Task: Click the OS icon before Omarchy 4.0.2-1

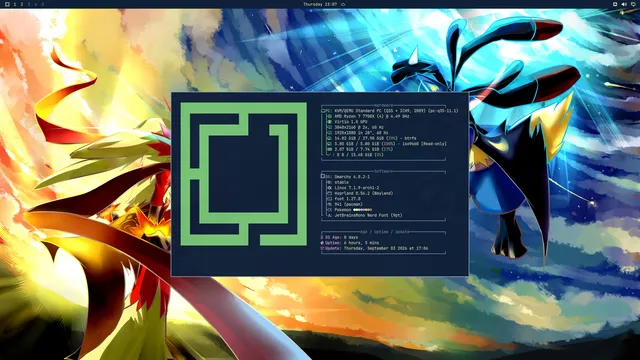Action: click(x=323, y=176)
